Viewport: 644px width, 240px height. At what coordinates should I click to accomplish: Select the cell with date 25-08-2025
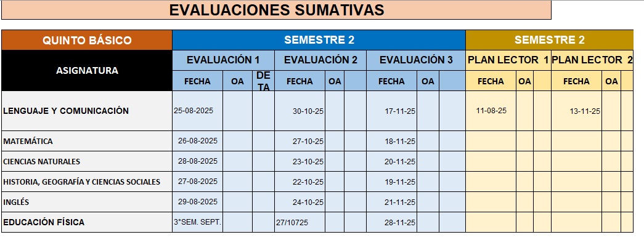(198, 111)
